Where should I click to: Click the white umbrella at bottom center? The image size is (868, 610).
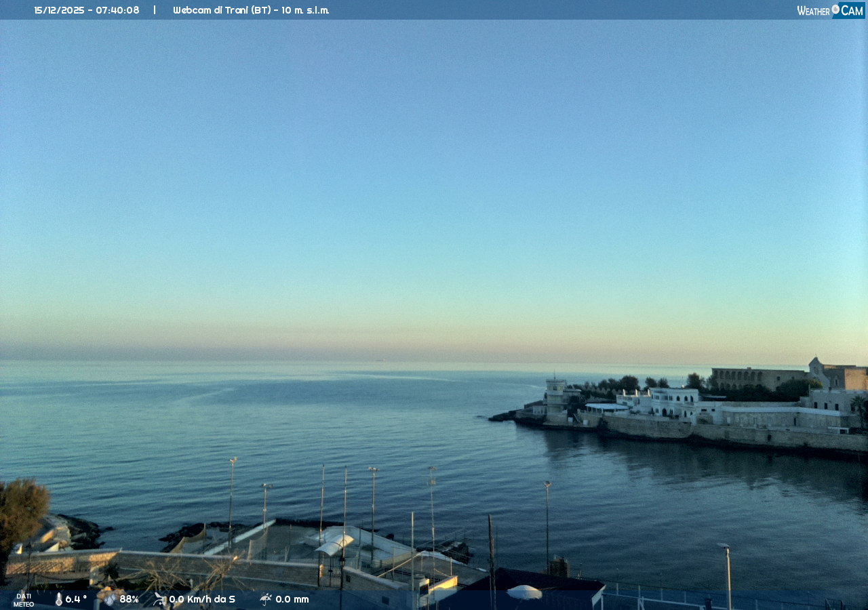point(524,592)
